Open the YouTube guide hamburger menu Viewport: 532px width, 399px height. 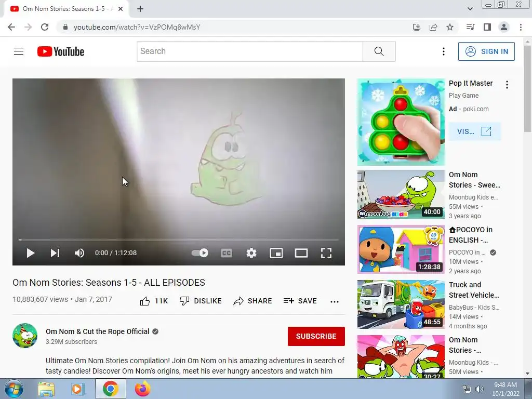pyautogui.click(x=19, y=51)
